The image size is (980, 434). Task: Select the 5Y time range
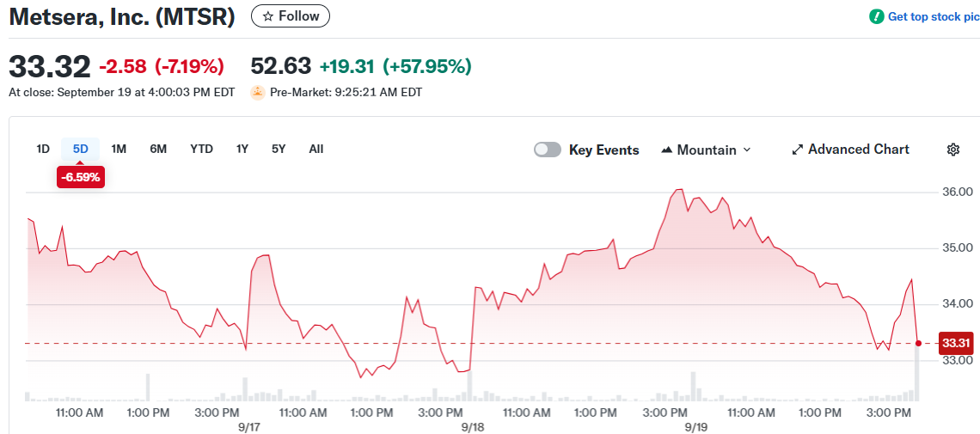coord(279,150)
